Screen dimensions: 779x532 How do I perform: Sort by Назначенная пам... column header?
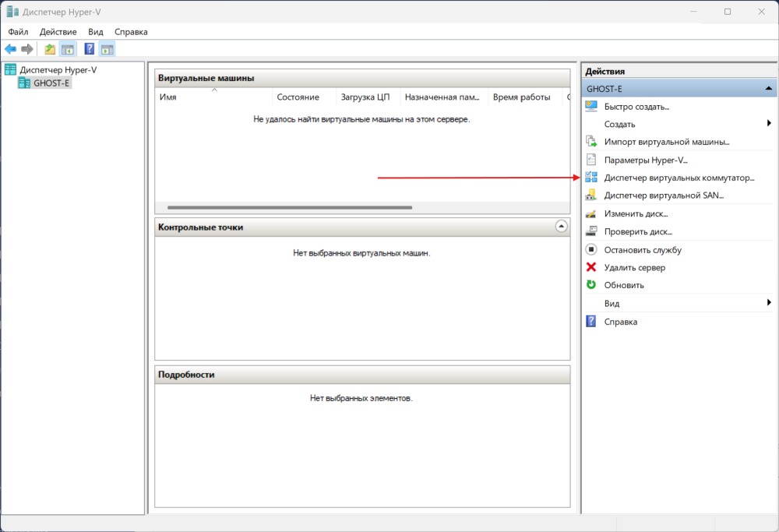pos(444,97)
